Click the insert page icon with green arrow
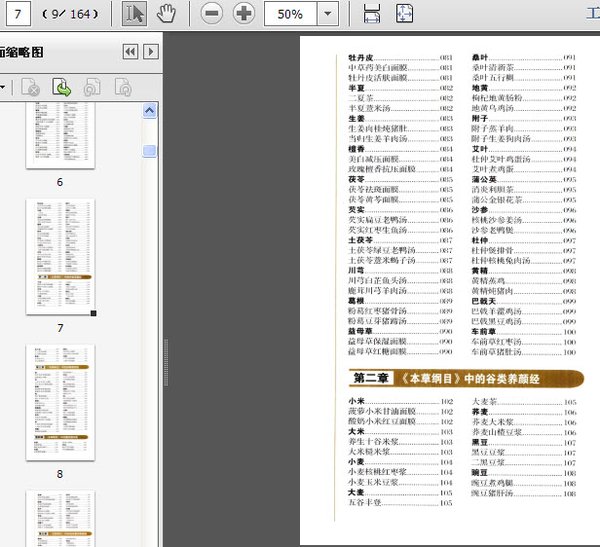600x547 pixels. coord(61,88)
